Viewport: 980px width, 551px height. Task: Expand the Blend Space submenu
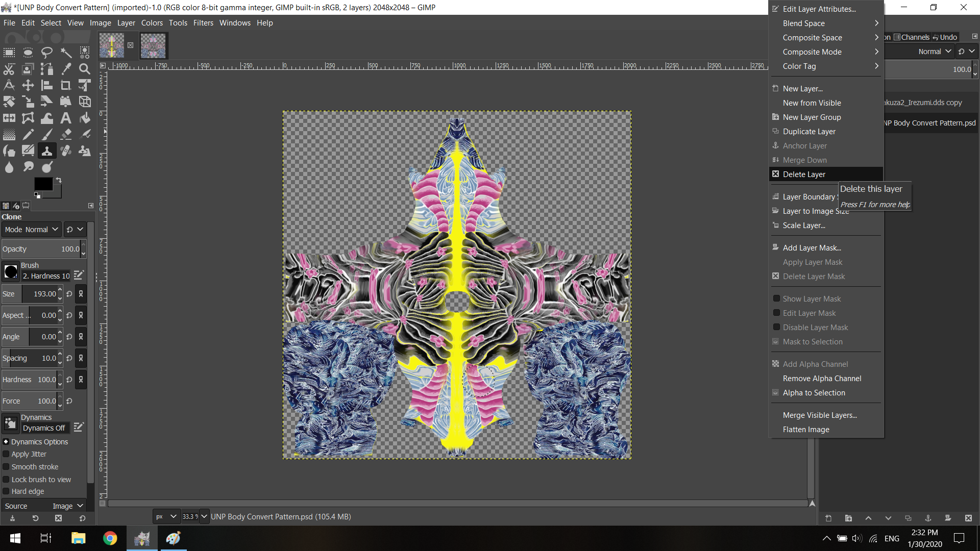coord(826,23)
